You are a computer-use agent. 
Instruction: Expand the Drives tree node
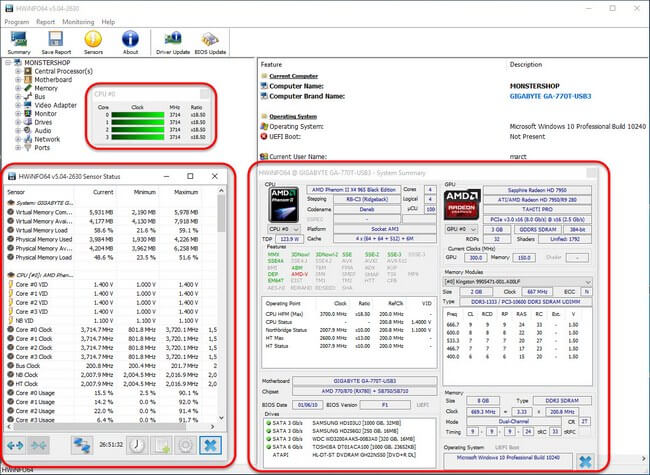18,122
